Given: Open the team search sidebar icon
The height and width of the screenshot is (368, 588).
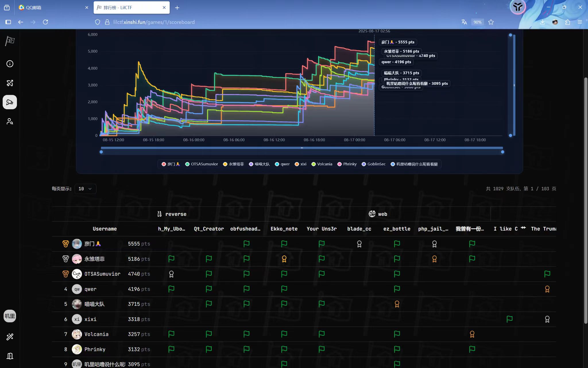Looking at the screenshot, I should (x=10, y=121).
